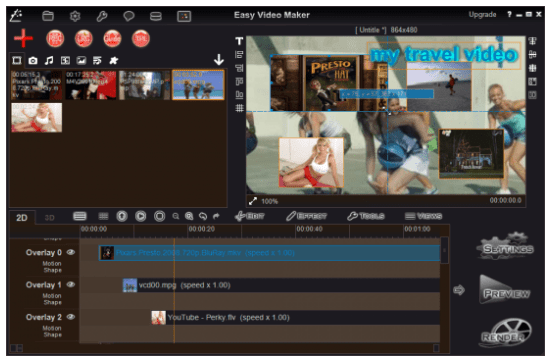550x363 pixels.
Task: Click Motion under Overlay 2
Action: coord(52,328)
